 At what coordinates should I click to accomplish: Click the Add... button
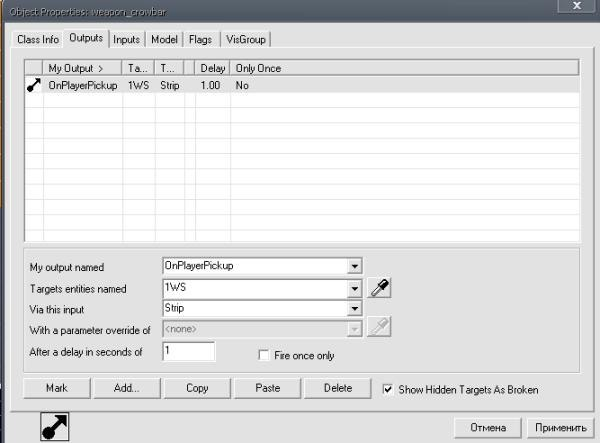coord(127,388)
